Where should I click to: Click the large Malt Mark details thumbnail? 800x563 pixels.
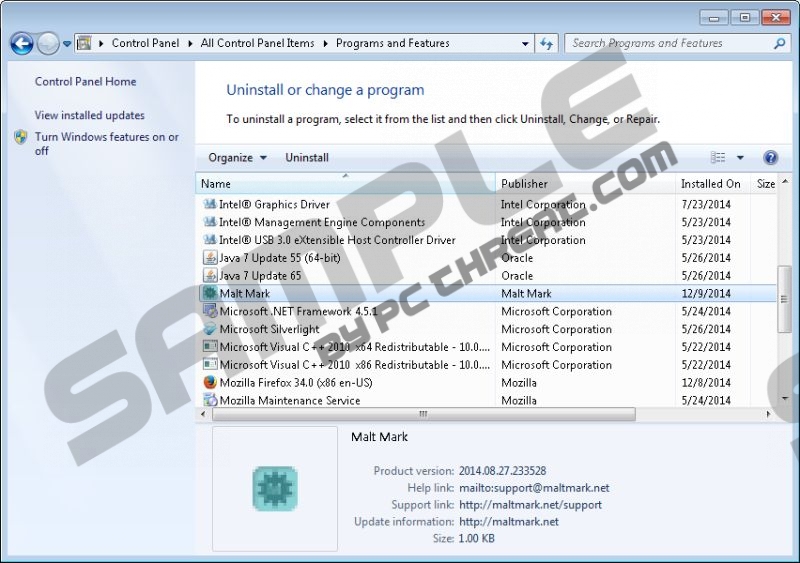pos(275,489)
